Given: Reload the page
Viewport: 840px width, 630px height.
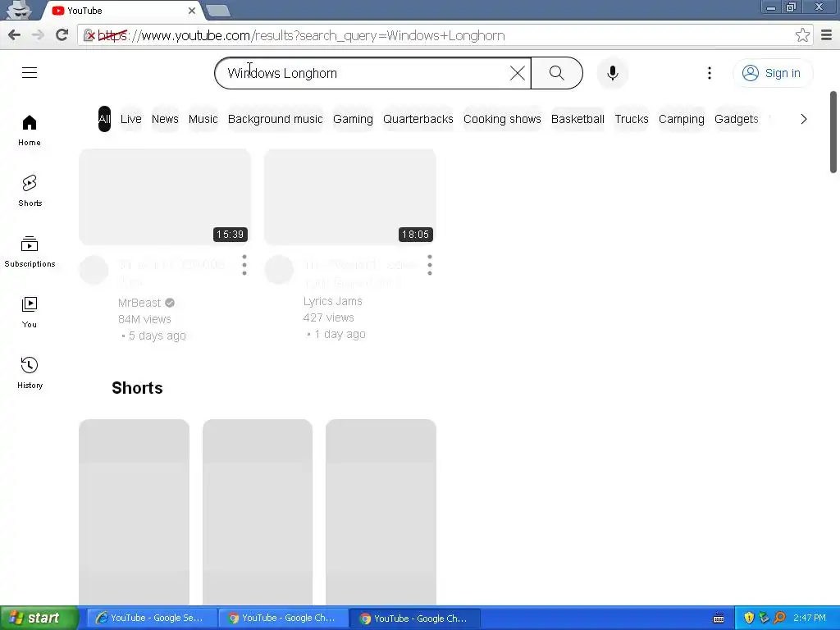Looking at the screenshot, I should [62, 35].
